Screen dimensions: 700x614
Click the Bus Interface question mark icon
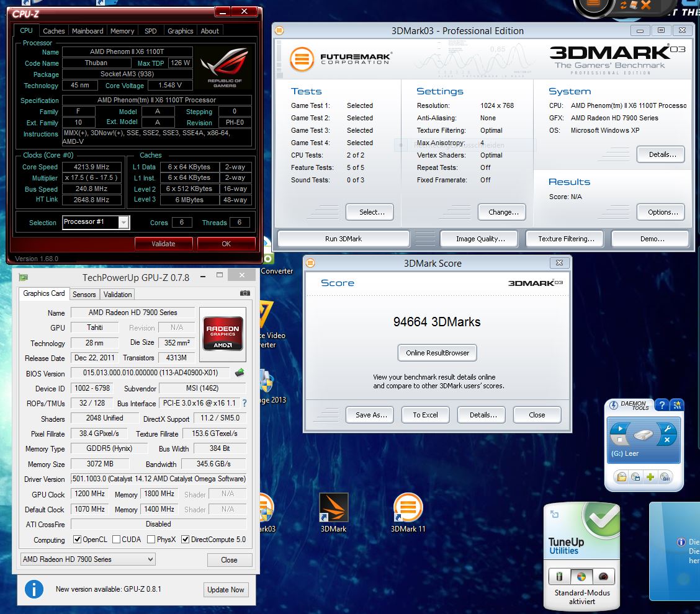point(245,403)
